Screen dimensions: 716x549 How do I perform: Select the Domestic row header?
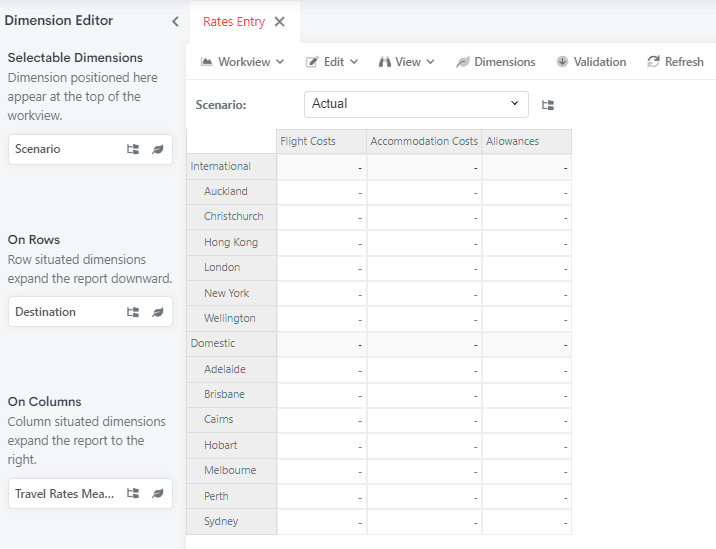tap(232, 343)
